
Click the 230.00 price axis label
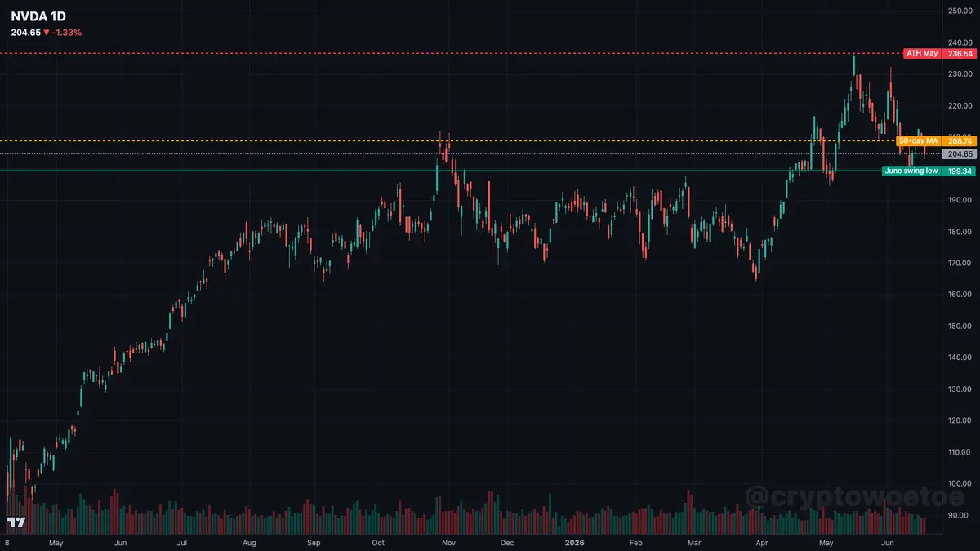coord(959,73)
